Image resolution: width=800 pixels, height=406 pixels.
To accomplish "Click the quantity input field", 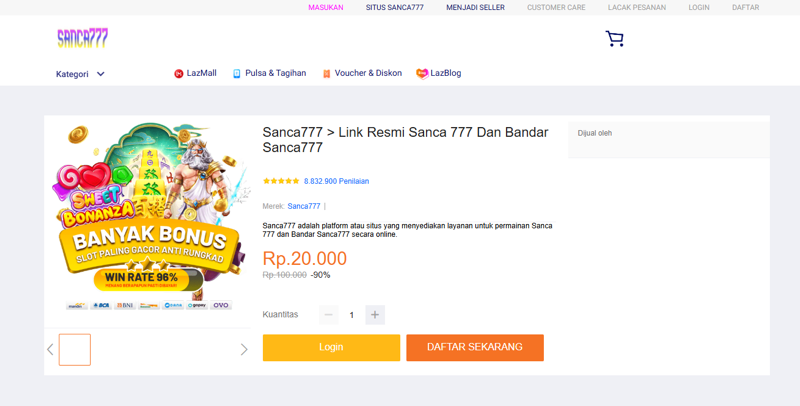I will click(351, 315).
